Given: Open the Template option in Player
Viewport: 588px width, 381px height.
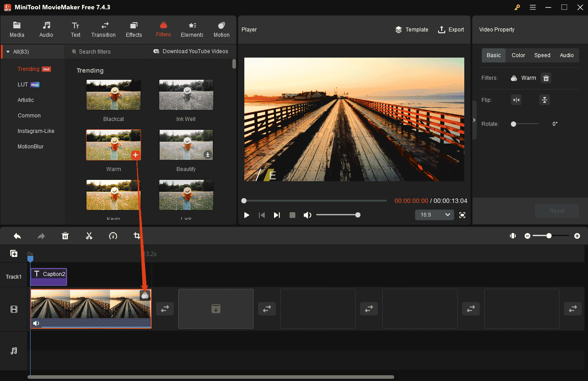Looking at the screenshot, I should click(x=412, y=30).
